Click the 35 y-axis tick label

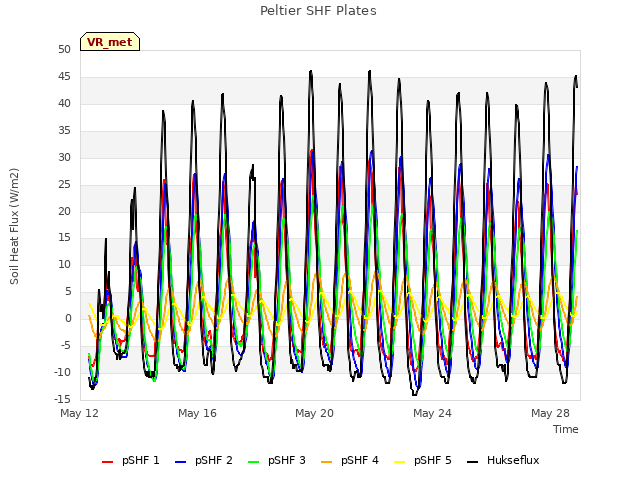[x=64, y=130]
